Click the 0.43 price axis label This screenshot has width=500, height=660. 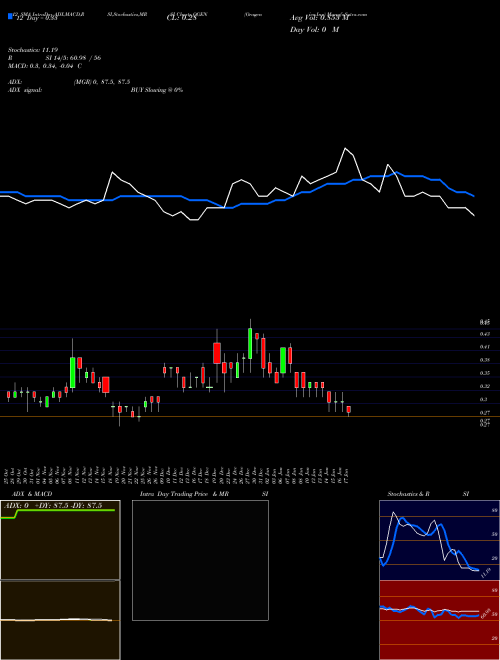point(484,334)
